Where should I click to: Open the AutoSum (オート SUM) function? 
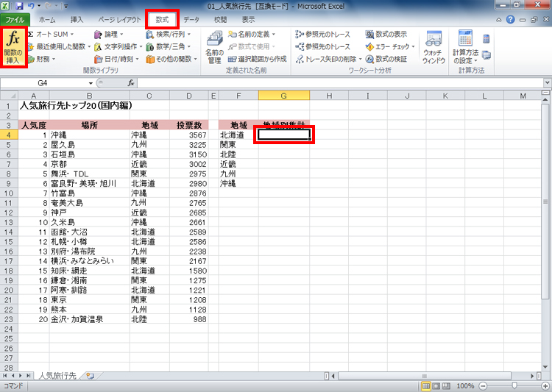click(x=51, y=34)
